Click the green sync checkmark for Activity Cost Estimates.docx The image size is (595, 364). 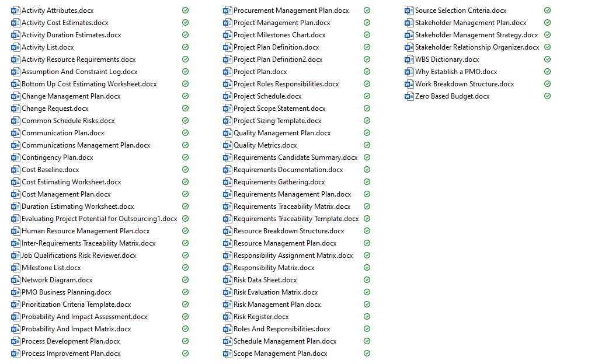point(185,23)
